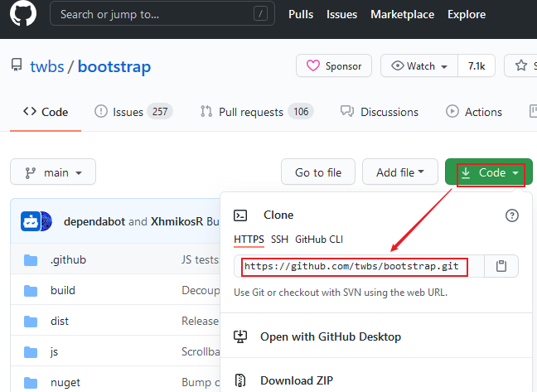This screenshot has height=392, width=537.
Task: Click the Sponsor button
Action: (x=334, y=65)
